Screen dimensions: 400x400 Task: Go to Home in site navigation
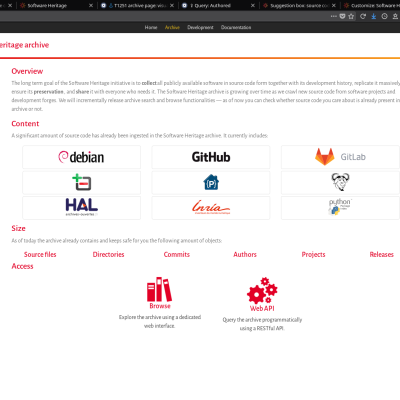(x=151, y=27)
